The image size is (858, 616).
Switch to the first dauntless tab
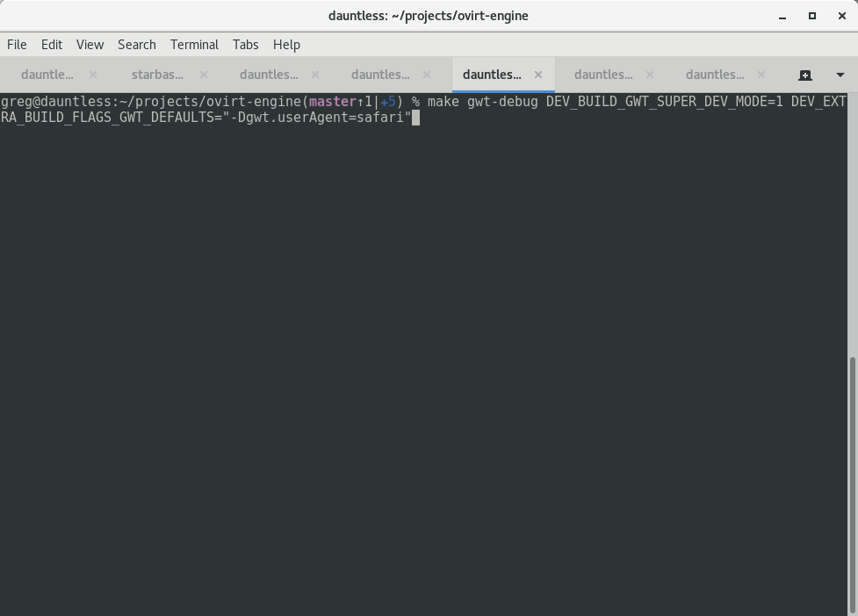tap(47, 75)
